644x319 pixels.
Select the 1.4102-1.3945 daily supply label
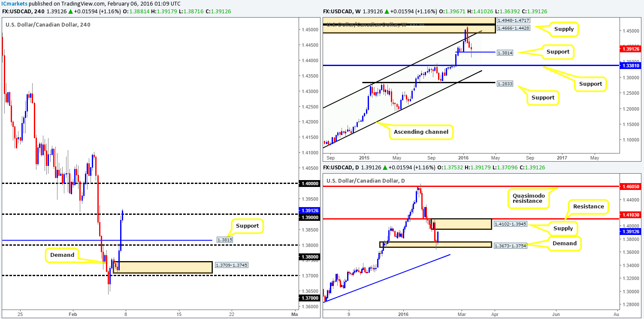[511, 223]
